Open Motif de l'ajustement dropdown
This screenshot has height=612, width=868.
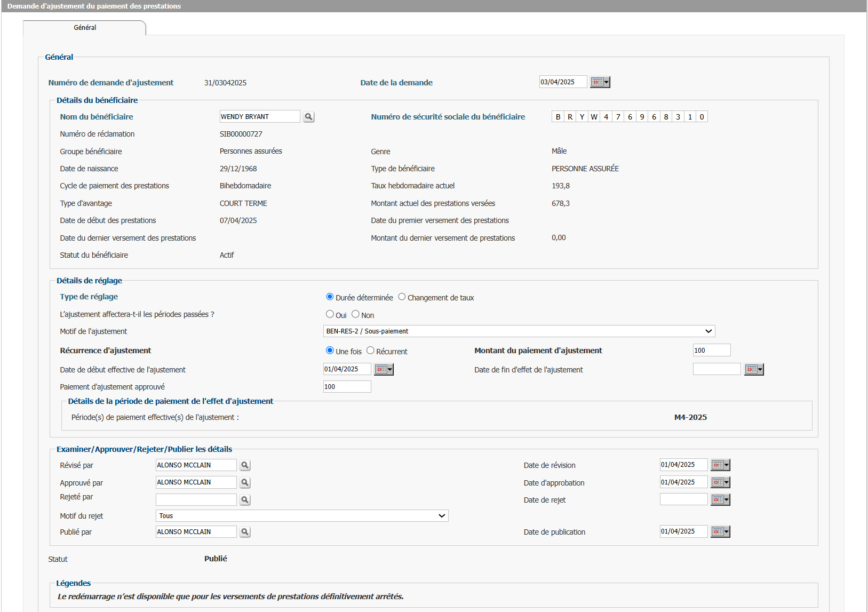click(519, 331)
